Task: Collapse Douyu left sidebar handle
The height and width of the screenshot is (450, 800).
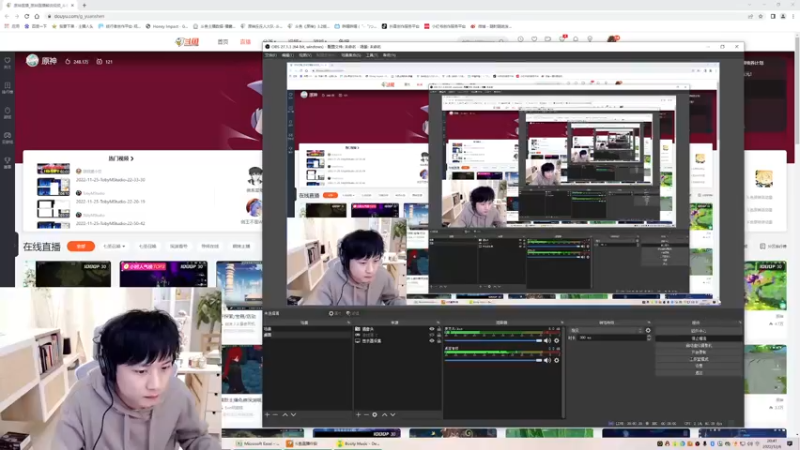Action: click(16, 245)
